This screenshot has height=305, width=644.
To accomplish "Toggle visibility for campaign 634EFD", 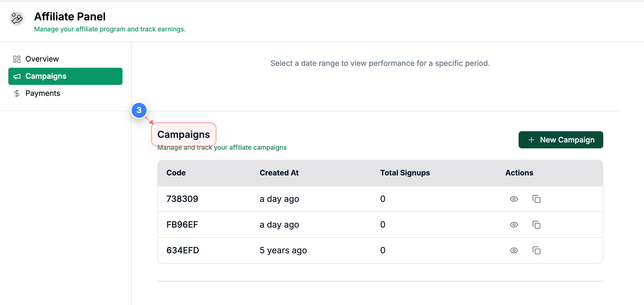I will (514, 250).
